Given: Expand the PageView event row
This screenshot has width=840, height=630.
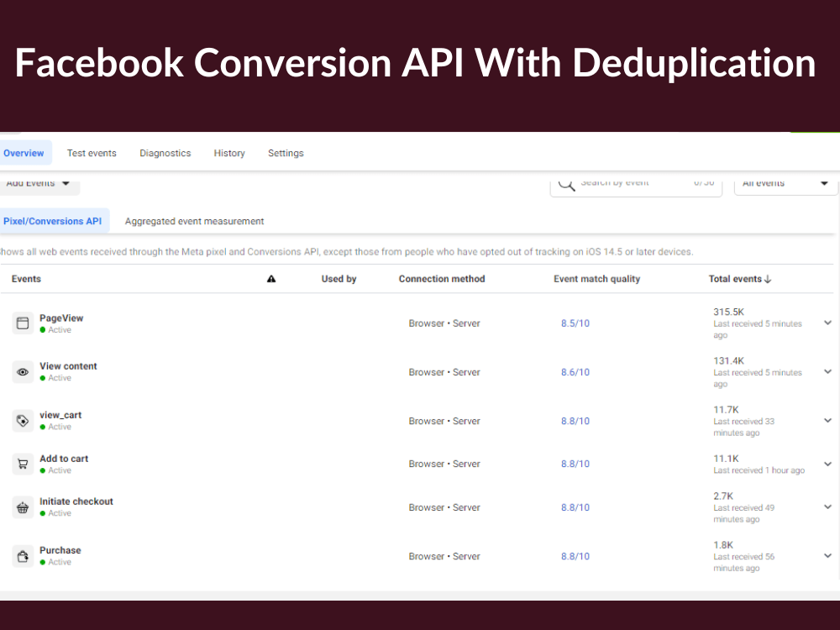Looking at the screenshot, I should pyautogui.click(x=827, y=322).
